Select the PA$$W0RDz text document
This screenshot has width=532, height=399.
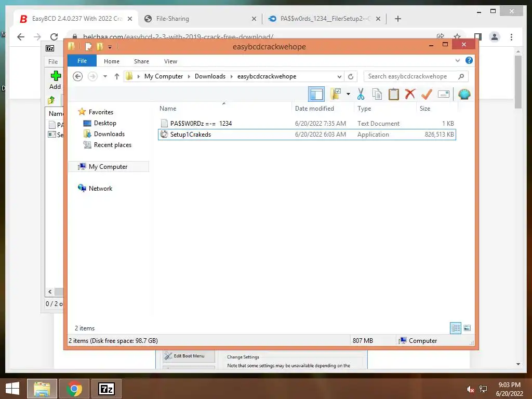(307, 124)
